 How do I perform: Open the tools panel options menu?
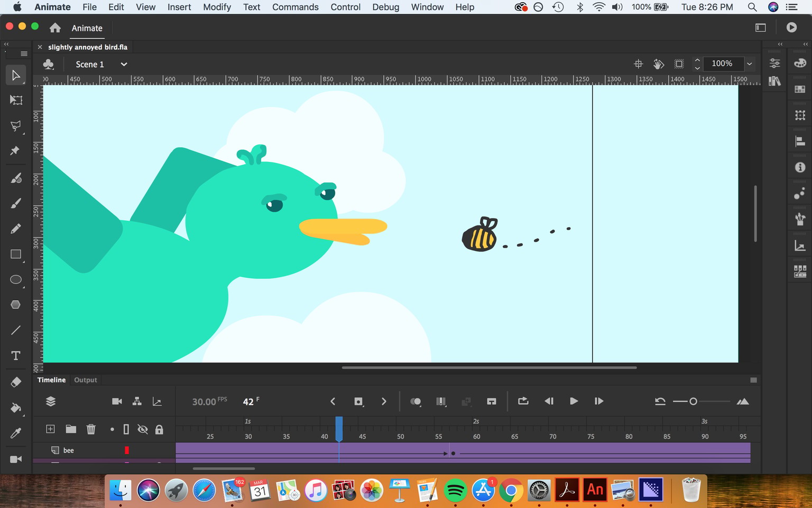(24, 53)
